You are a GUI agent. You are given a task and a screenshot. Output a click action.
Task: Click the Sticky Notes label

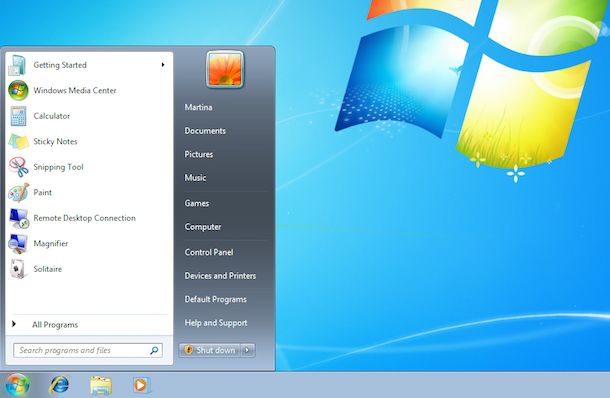pyautogui.click(x=55, y=142)
